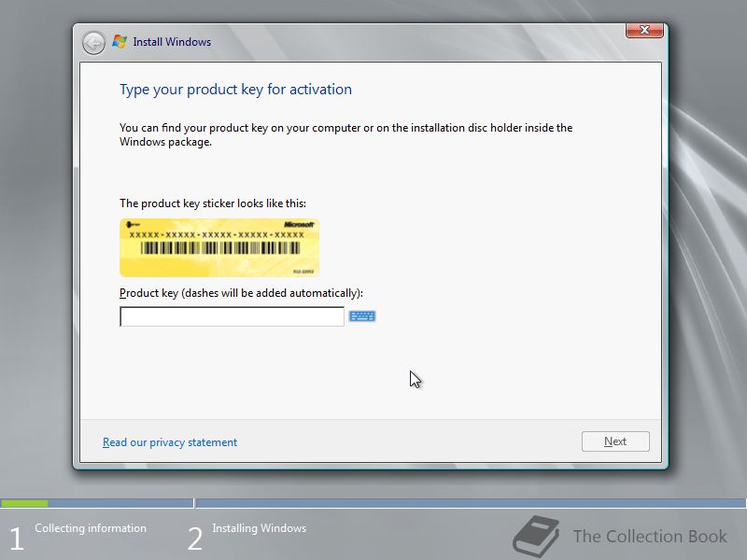Open the on-screen keyboard icon
The image size is (747, 560).
coord(362,316)
